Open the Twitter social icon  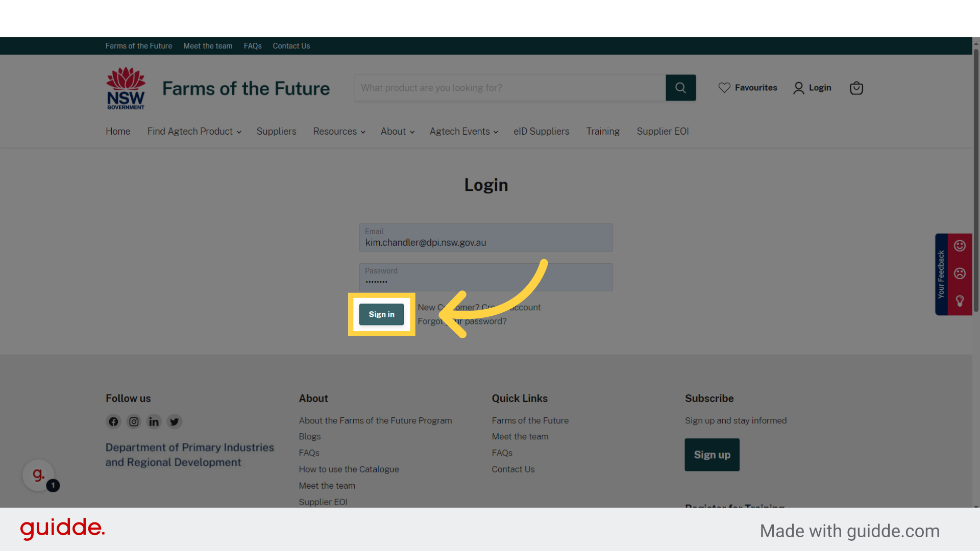175,421
